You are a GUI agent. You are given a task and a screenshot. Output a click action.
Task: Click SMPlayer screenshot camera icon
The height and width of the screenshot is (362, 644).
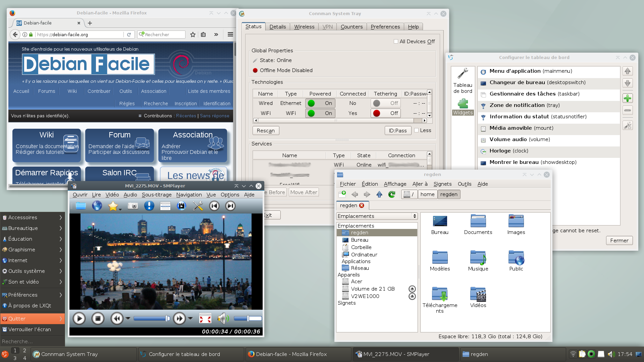tap(133, 206)
